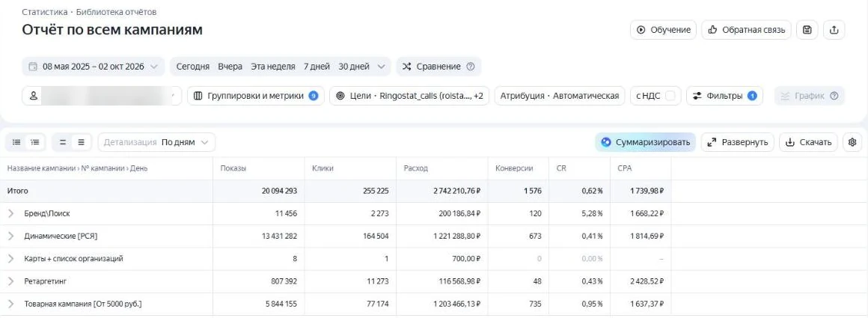Click Ретаргетинг CPA value 2 428,52 ₽
Viewport: 868px width, 318px height.
(x=647, y=281)
